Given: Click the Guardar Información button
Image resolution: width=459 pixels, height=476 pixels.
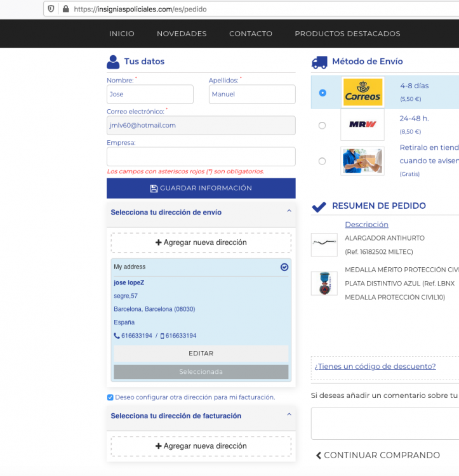Looking at the screenshot, I should [x=201, y=188].
